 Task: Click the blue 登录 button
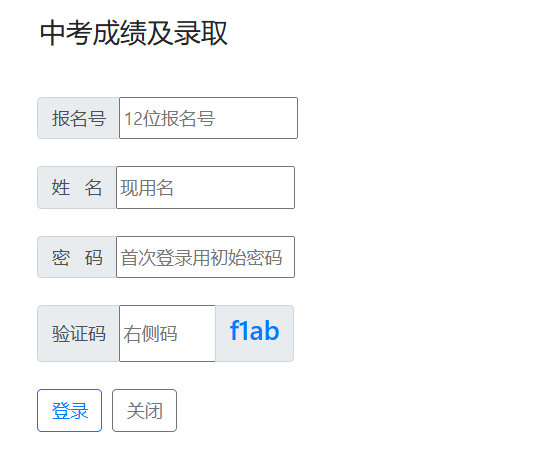coord(69,411)
